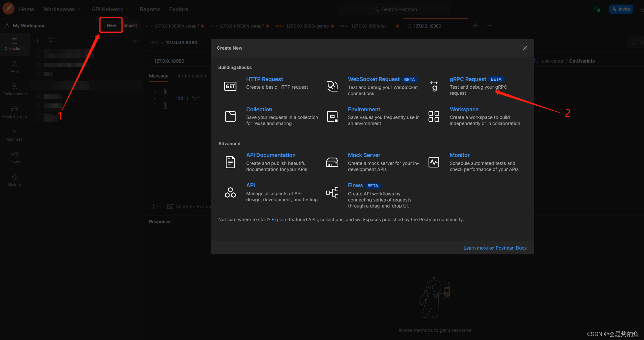The height and width of the screenshot is (340, 644).
Task: Select the gRPC Request icon
Action: click(434, 86)
